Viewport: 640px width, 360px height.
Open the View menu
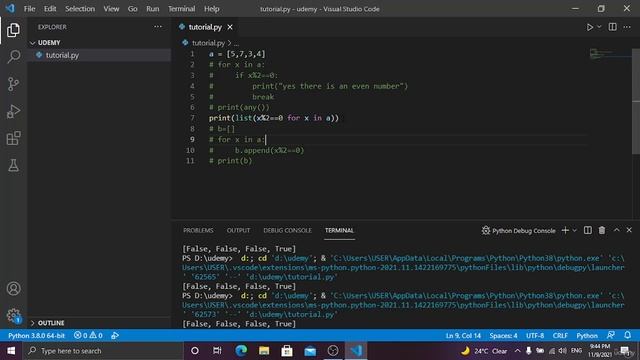tap(111, 9)
